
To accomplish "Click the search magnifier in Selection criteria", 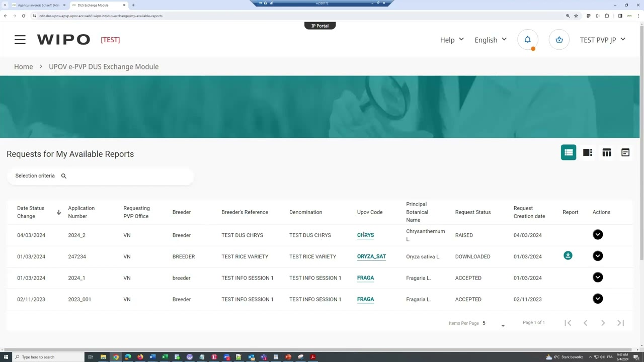I will [64, 176].
